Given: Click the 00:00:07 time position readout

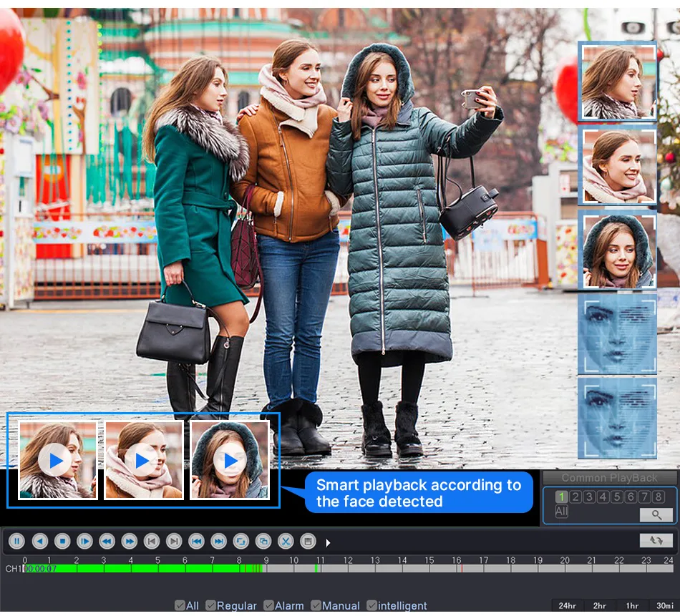Looking at the screenshot, I should 40,568.
